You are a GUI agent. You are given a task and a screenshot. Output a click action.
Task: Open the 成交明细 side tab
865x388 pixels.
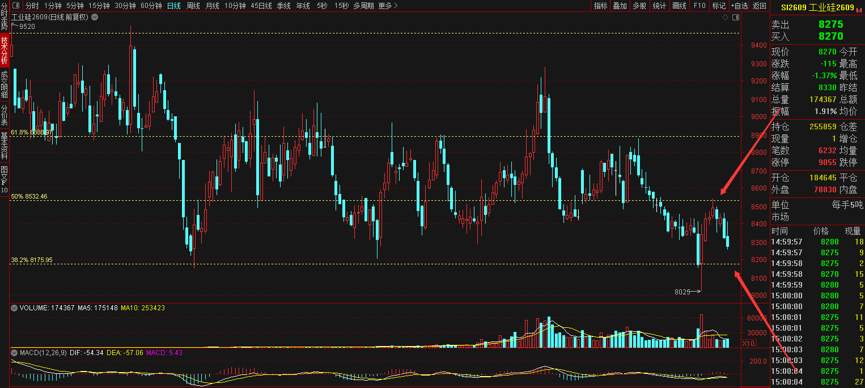coord(4,84)
